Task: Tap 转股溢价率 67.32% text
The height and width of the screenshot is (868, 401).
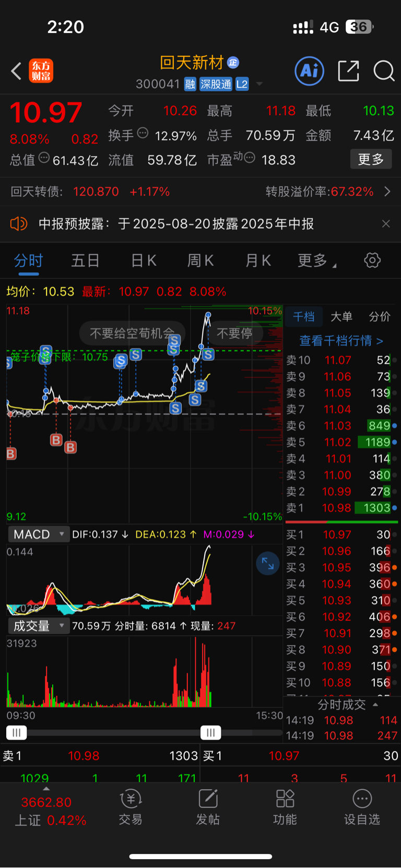Action: tap(320, 192)
